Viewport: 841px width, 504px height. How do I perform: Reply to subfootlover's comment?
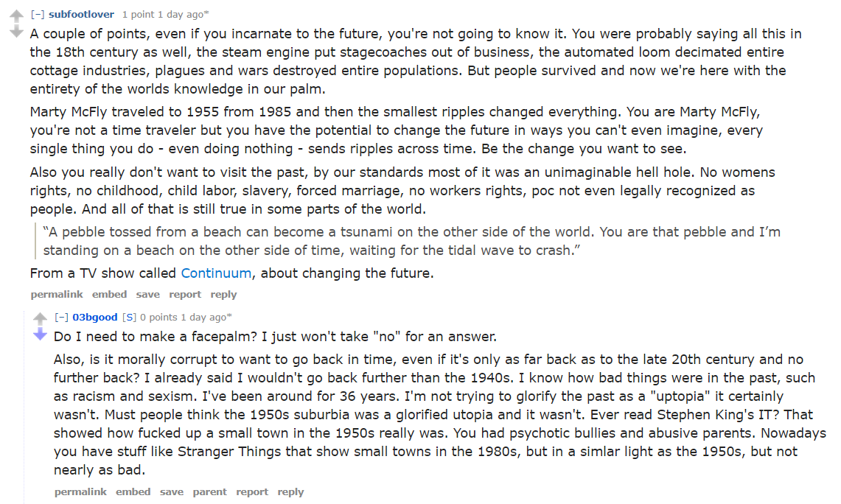point(223,294)
